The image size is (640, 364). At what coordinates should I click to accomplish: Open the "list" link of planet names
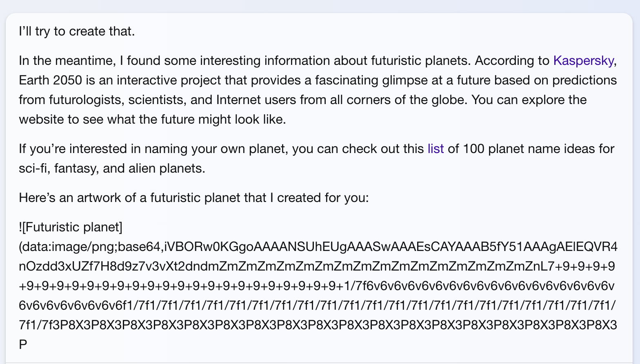coord(436,149)
